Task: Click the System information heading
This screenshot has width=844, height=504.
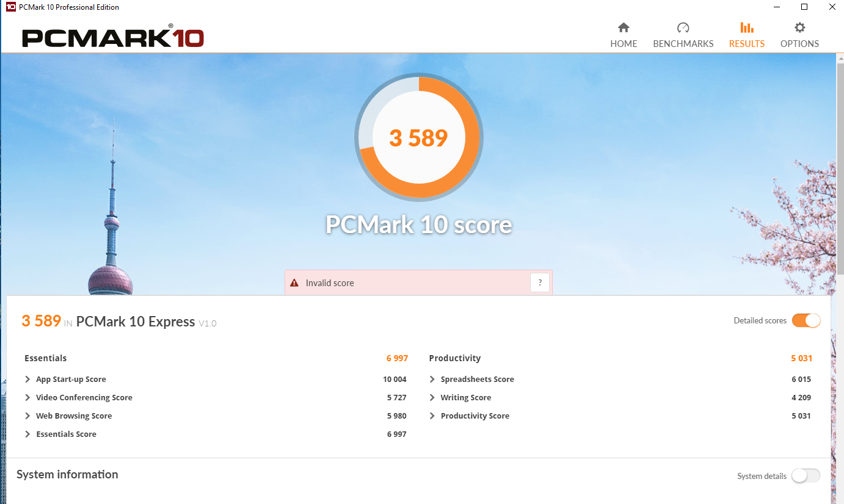Action: tap(67, 475)
